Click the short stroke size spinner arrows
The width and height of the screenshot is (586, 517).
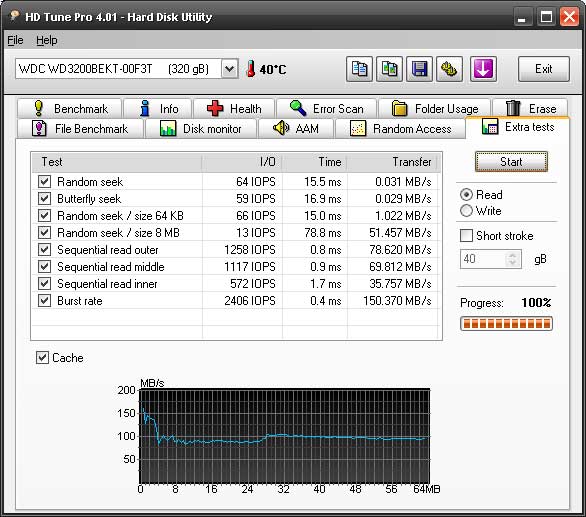click(x=512, y=259)
